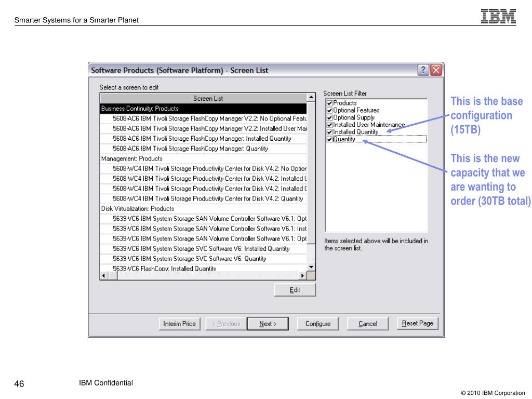Image resolution: width=532 pixels, height=399 pixels.
Task: Select Business Continuity: Products row
Action: click(x=203, y=109)
